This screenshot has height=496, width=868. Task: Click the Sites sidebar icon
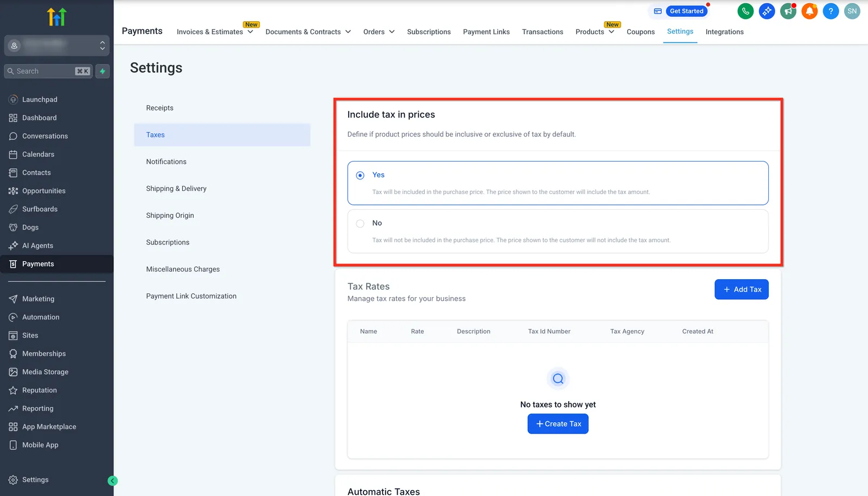[13, 336]
